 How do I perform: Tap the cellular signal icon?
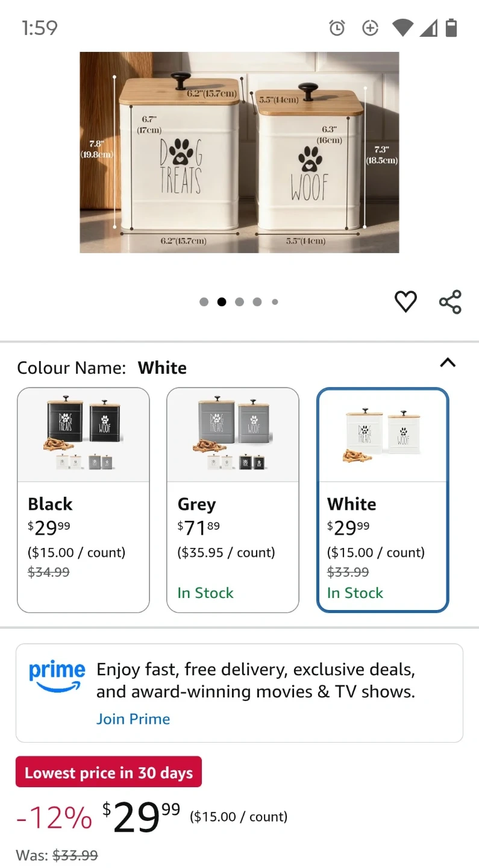click(428, 28)
